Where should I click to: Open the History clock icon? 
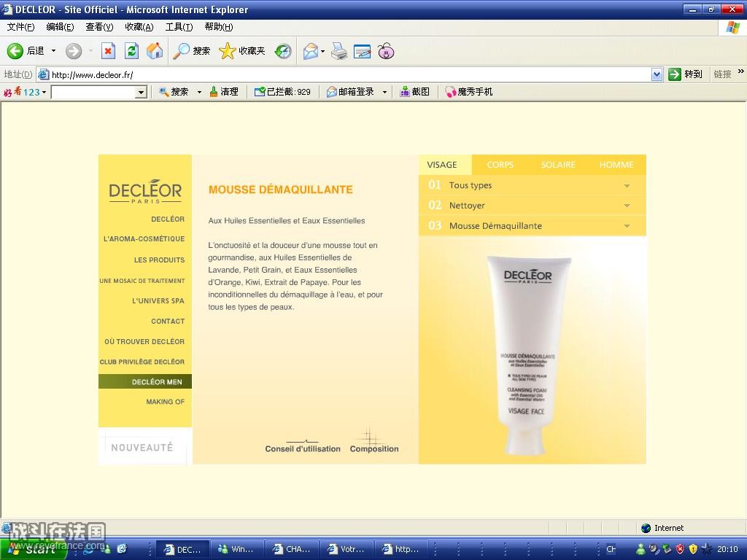click(x=283, y=51)
